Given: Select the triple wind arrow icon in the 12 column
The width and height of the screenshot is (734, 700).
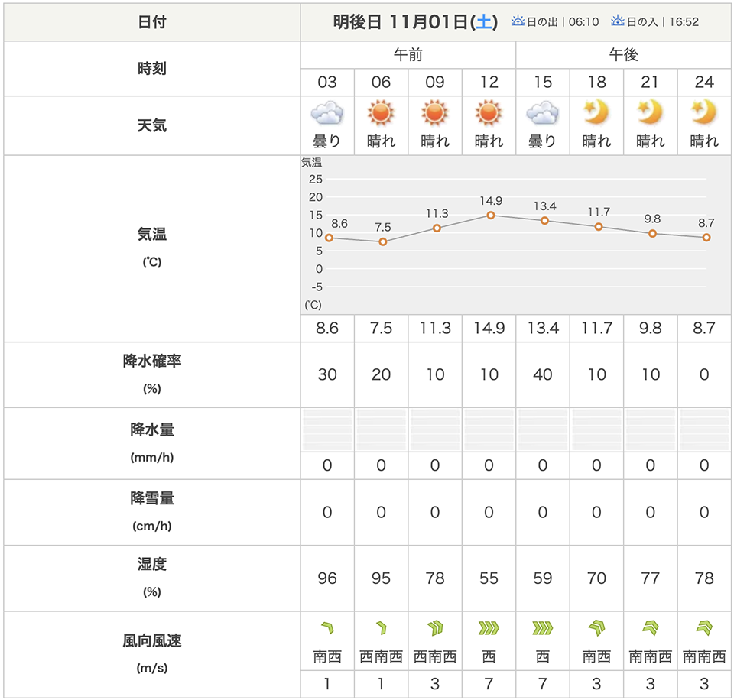Looking at the screenshot, I should click(489, 629).
